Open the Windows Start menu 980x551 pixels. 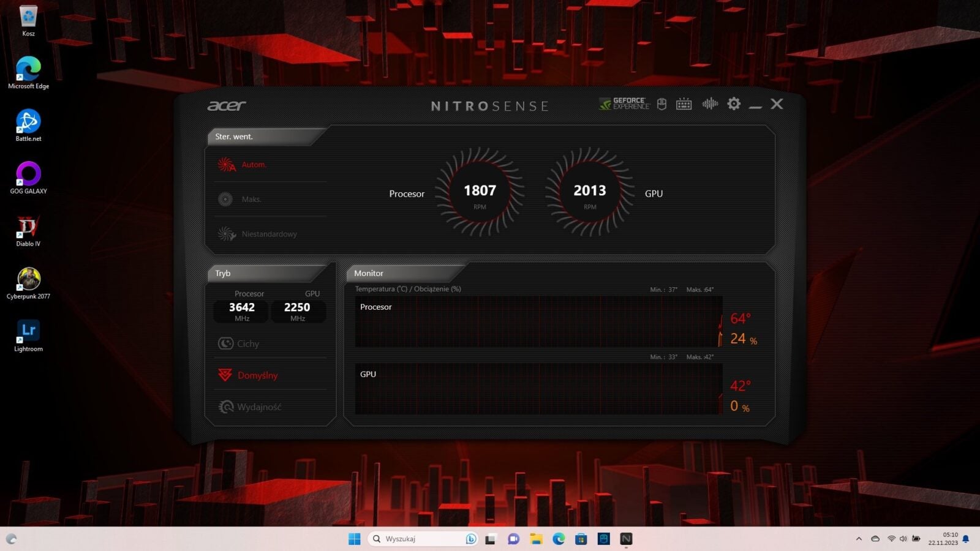pyautogui.click(x=354, y=539)
